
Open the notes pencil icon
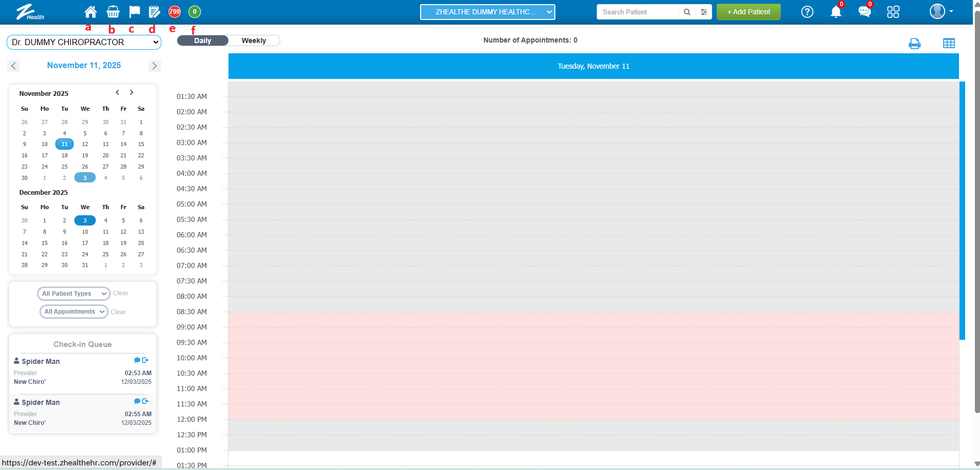[154, 12]
